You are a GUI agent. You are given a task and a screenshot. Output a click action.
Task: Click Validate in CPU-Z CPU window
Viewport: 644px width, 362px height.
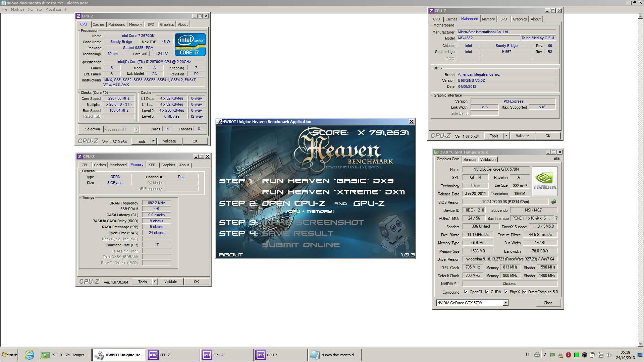click(x=169, y=141)
